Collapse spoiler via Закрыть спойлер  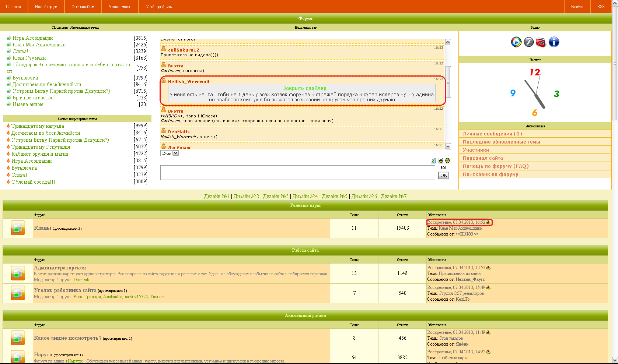pos(304,88)
